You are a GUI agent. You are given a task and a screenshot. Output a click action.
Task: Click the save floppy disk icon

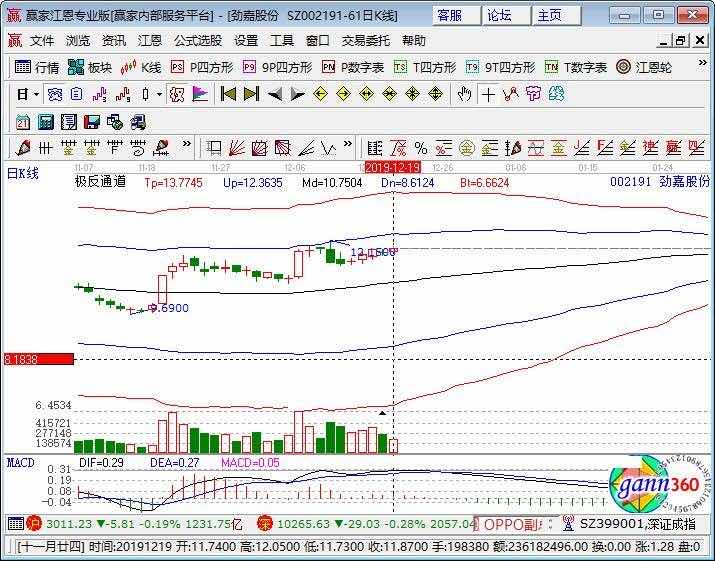[92, 122]
